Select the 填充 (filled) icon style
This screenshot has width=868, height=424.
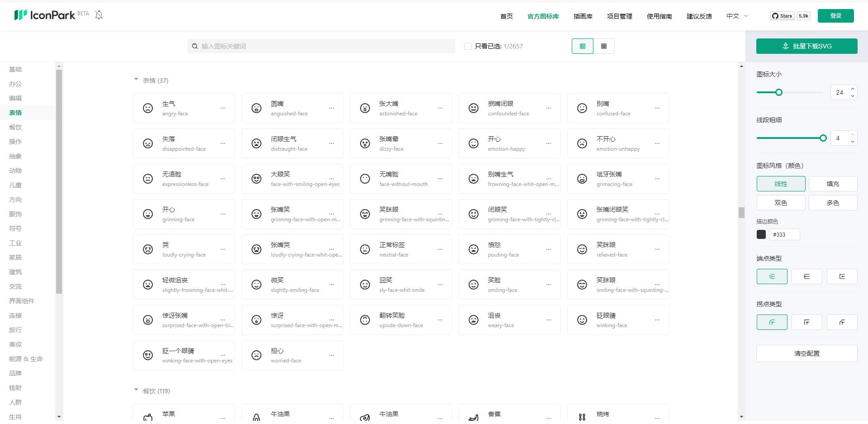[833, 184]
